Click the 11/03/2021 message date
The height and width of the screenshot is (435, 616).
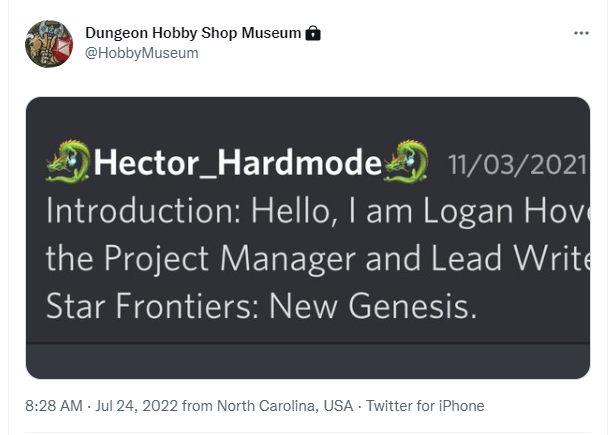(x=517, y=164)
